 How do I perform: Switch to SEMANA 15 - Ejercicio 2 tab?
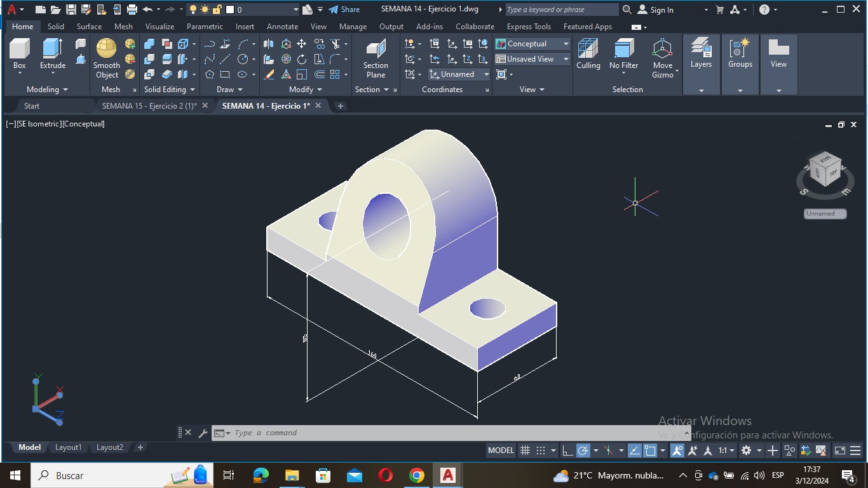(x=149, y=106)
